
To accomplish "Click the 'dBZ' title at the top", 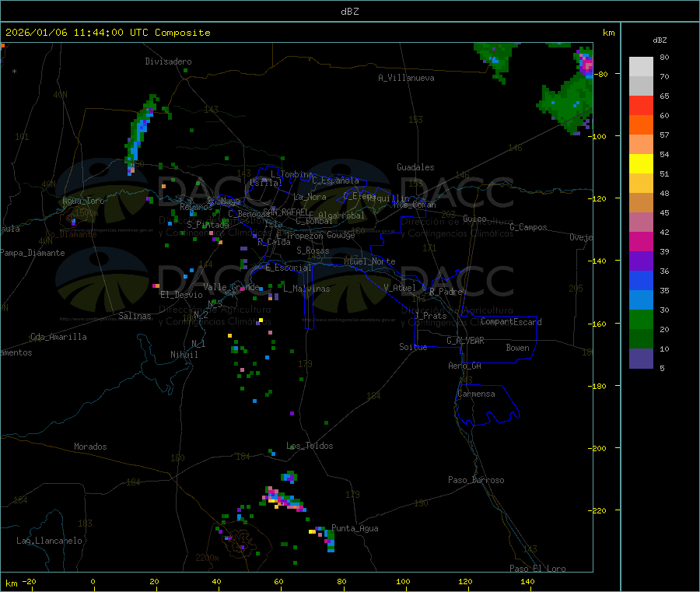I will pos(349,12).
